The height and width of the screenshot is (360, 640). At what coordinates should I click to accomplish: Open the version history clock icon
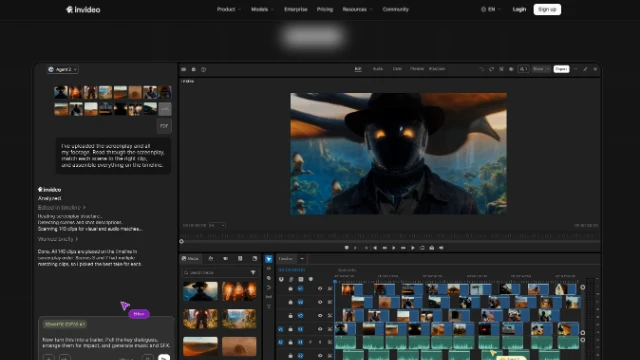[203, 69]
